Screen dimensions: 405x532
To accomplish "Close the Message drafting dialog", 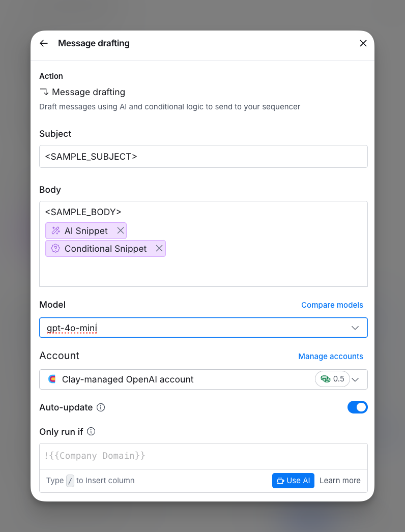I will coord(363,43).
